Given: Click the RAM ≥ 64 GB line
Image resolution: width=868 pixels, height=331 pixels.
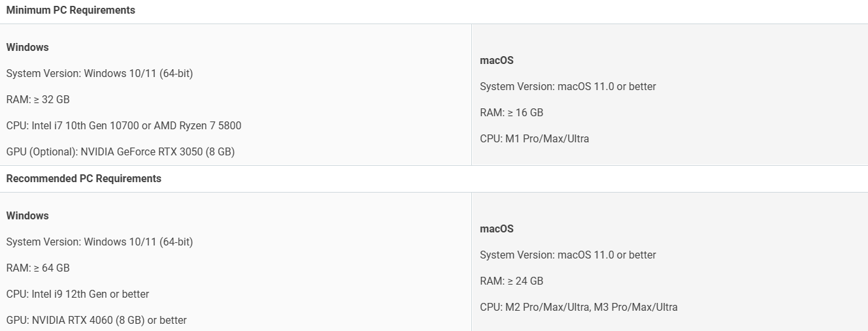Looking at the screenshot, I should pos(38,268).
